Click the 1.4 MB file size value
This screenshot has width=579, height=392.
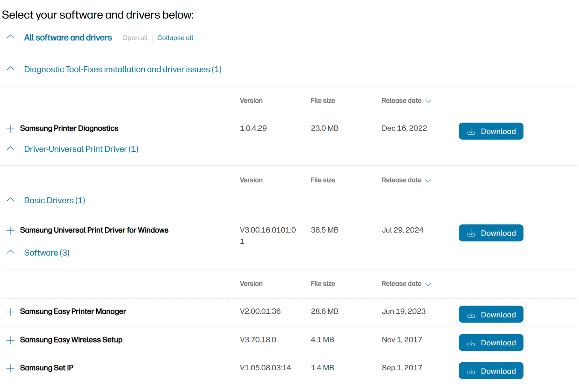(x=322, y=368)
